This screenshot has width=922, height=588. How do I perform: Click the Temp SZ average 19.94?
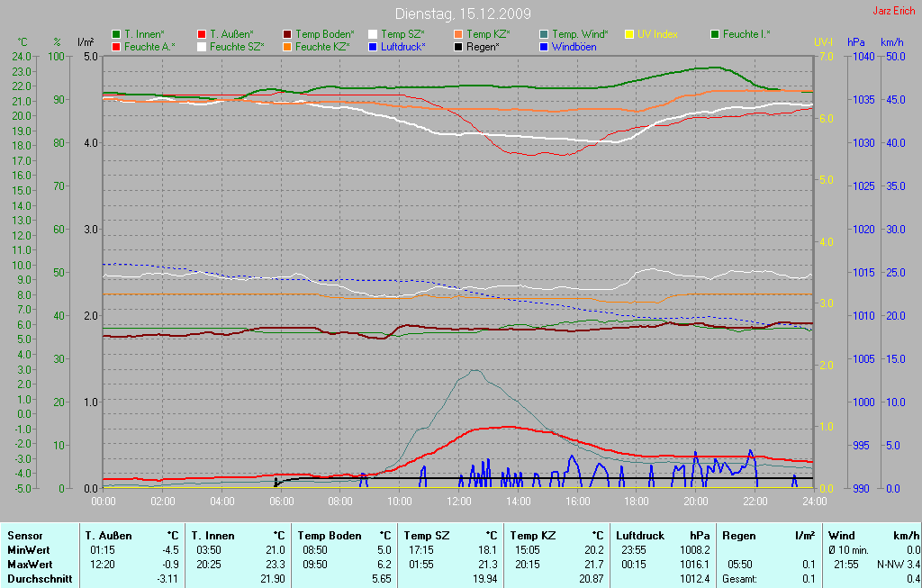tap(485, 579)
